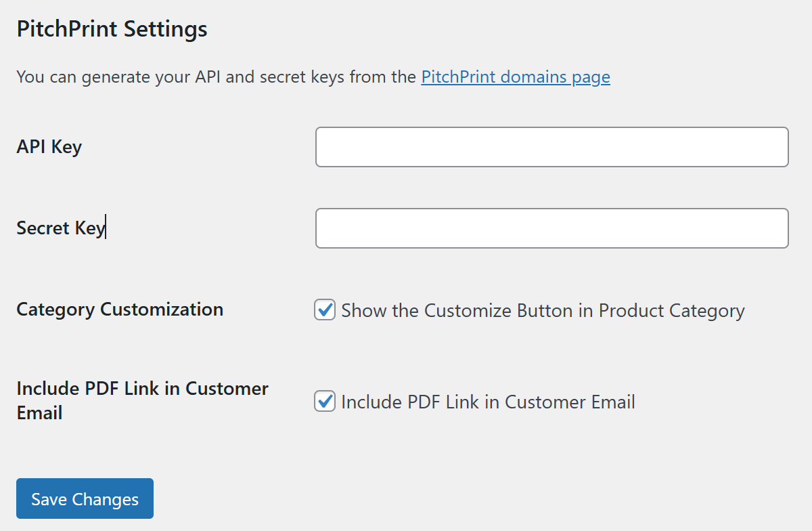812x531 pixels.
Task: Click into the API Key text field
Action: (x=551, y=147)
